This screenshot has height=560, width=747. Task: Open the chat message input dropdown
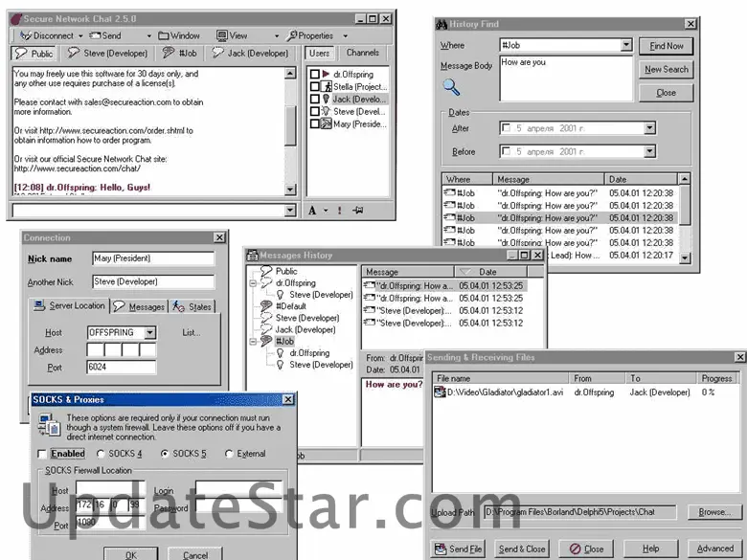(x=290, y=211)
